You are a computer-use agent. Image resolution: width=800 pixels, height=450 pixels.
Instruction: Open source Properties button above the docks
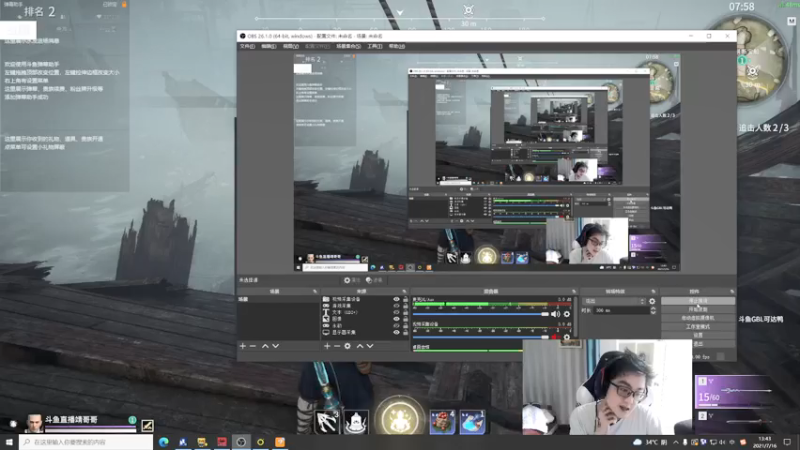tap(352, 280)
